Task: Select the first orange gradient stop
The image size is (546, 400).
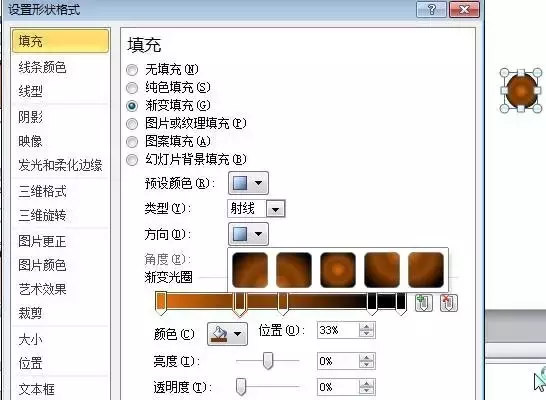Action: 161,304
